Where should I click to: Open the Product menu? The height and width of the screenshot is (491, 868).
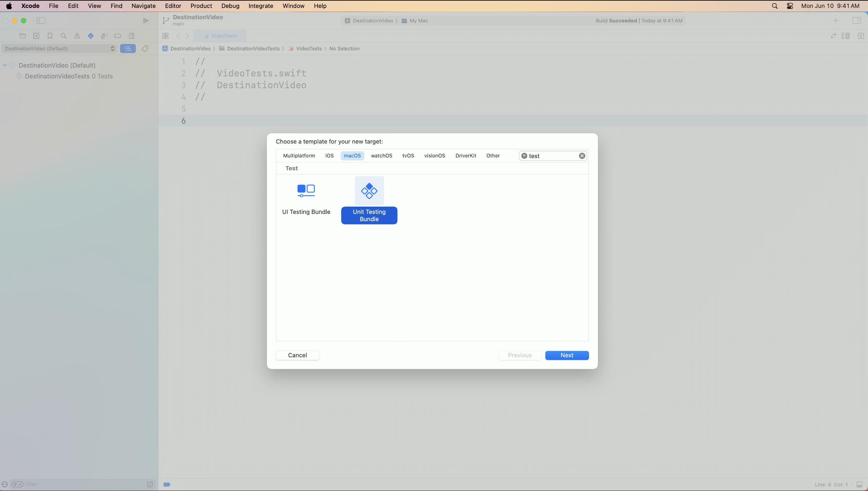[201, 6]
